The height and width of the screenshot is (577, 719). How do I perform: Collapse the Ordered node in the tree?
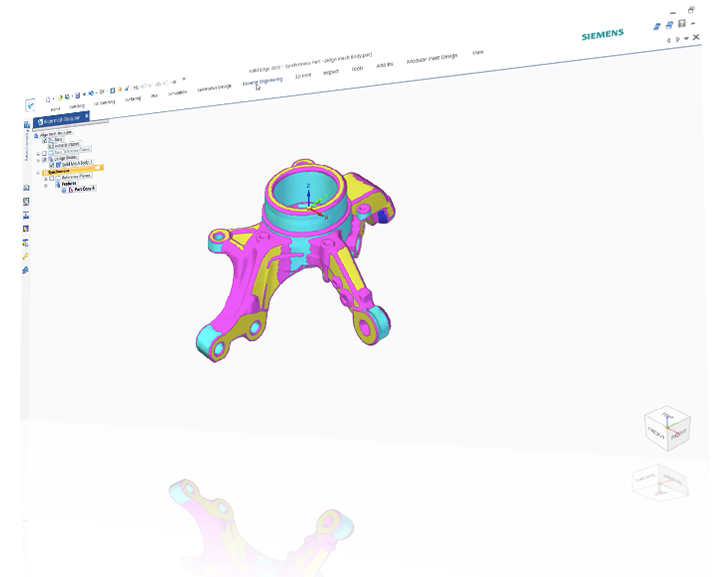click(x=45, y=186)
